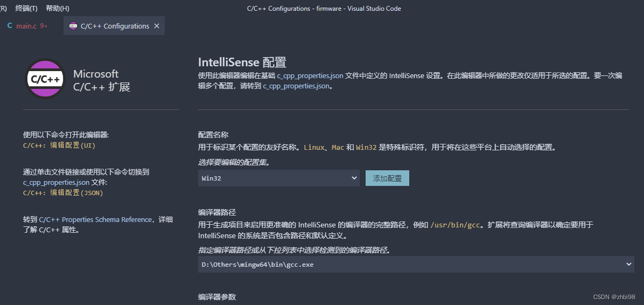Click the /usr/bin/gcc example text

tap(455, 225)
